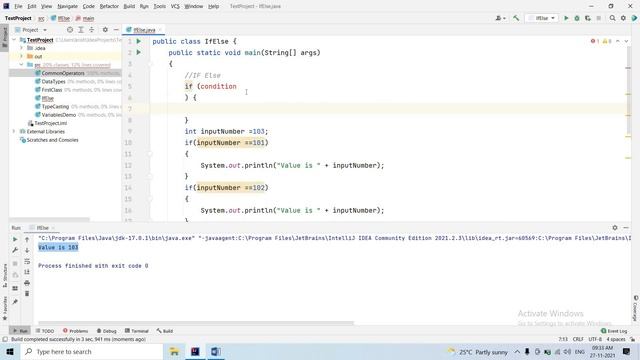
Task: Open Microsoft Word from the taskbar
Action: [216, 351]
